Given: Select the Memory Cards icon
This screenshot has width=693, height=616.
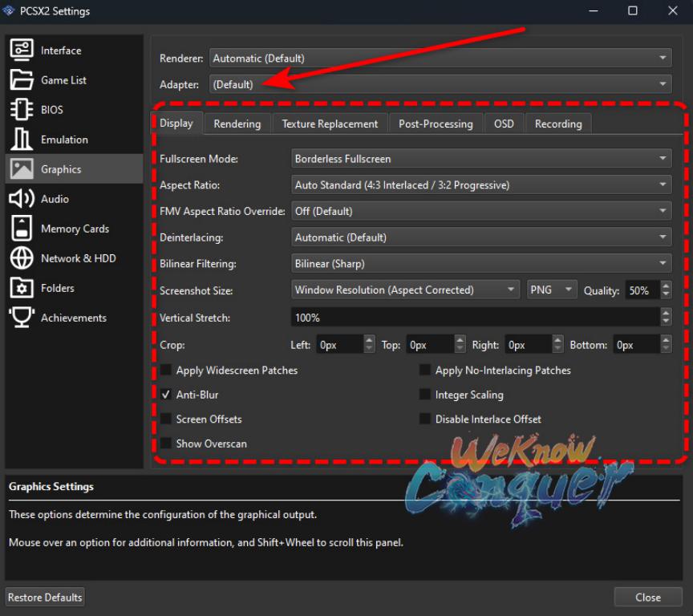Looking at the screenshot, I should pos(21,229).
